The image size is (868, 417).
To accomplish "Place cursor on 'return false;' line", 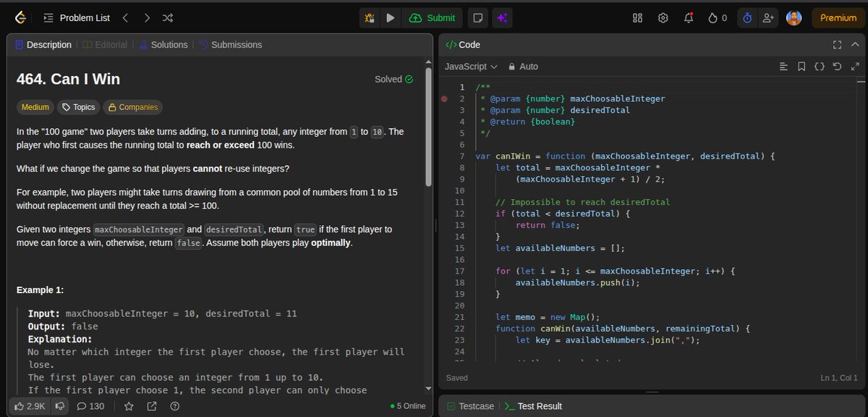I will coord(548,225).
